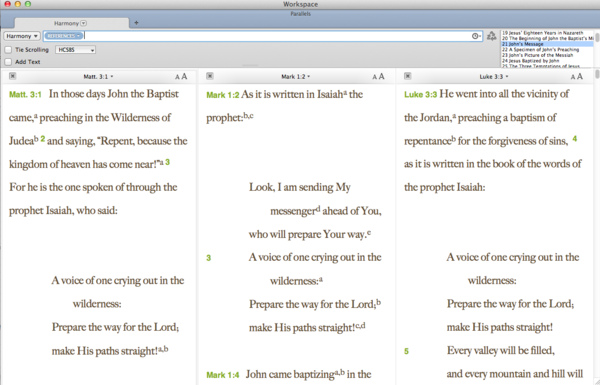This screenshot has height=385, width=600.
Task: Click verse number 4 in Luke pane
Action: [x=574, y=139]
